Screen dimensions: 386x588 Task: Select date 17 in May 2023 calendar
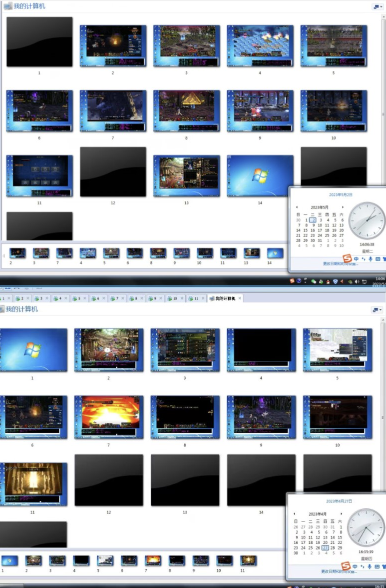pos(320,230)
